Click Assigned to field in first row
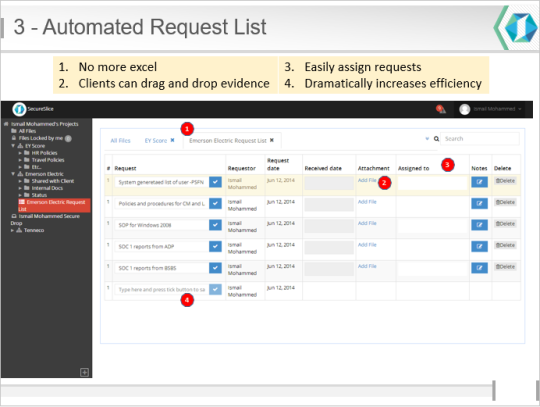Viewport: 540px width, 407px height. (x=433, y=184)
